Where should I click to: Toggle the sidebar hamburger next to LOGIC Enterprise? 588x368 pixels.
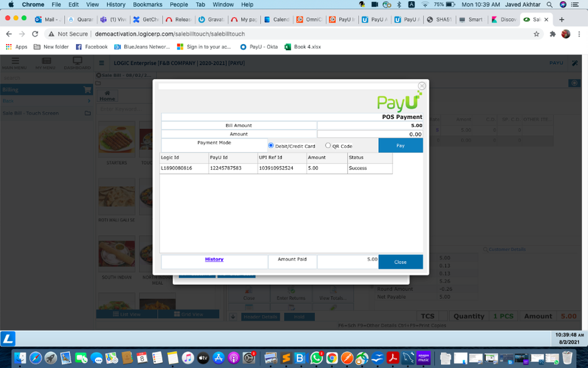[x=101, y=63]
